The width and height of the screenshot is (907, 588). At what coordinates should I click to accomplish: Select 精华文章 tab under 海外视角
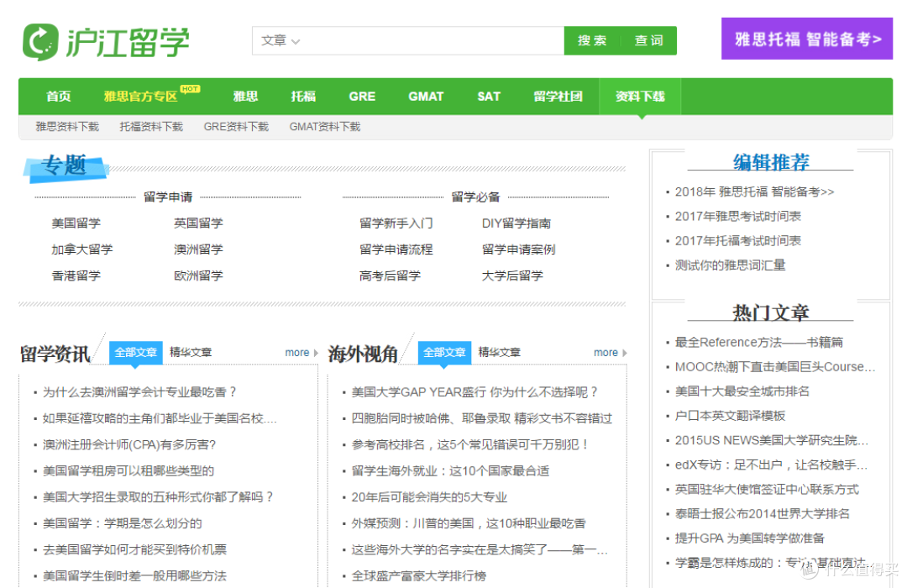coord(500,353)
